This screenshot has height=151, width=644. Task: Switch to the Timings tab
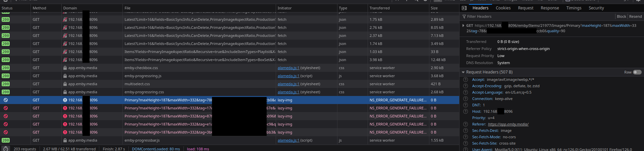tap(574, 8)
